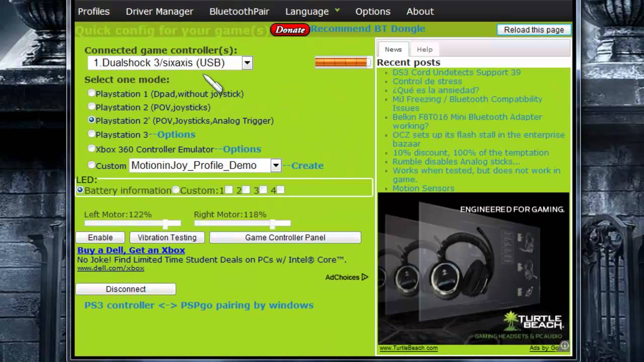This screenshot has width=644, height=362.
Task: Open DS3 Cord Undetects Support 39 post
Action: (456, 72)
